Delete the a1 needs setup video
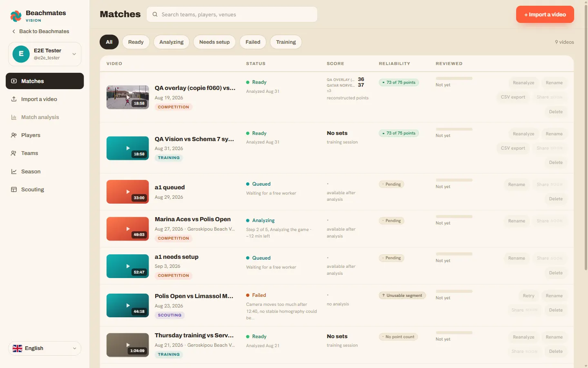Image resolution: width=588 pixels, height=368 pixels. click(556, 273)
